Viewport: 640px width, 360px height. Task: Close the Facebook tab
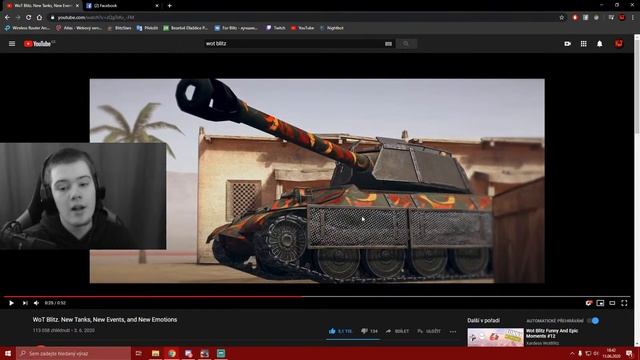point(157,6)
